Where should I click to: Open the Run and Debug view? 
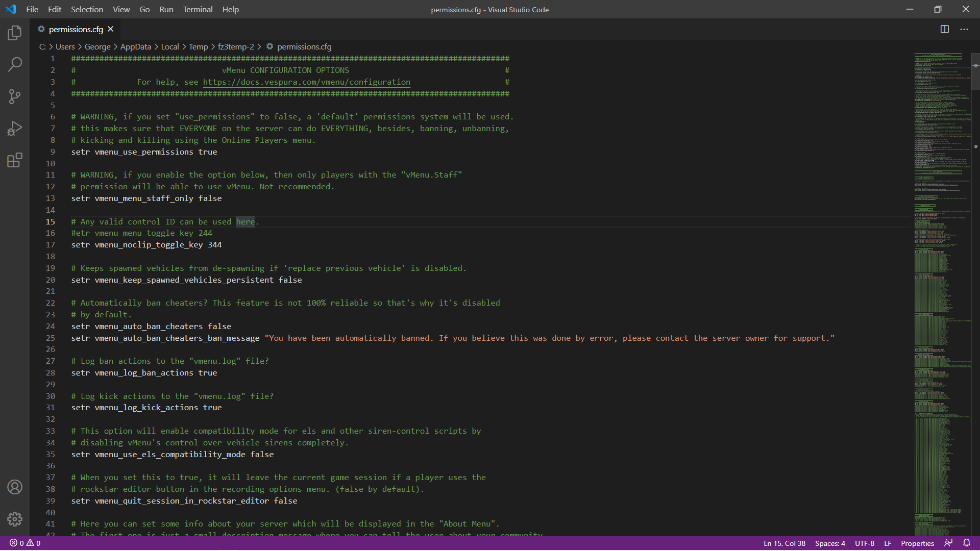(x=15, y=129)
